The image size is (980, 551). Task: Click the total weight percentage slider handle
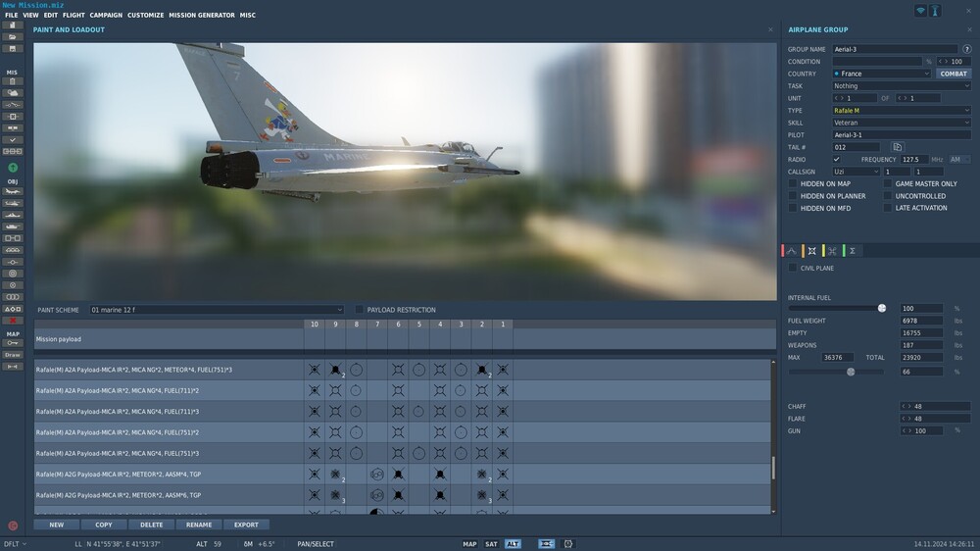851,372
